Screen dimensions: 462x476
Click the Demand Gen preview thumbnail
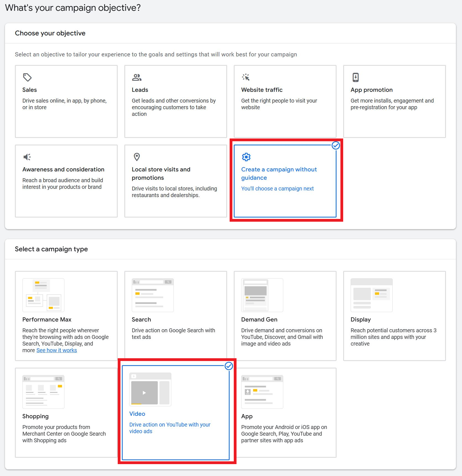(262, 295)
